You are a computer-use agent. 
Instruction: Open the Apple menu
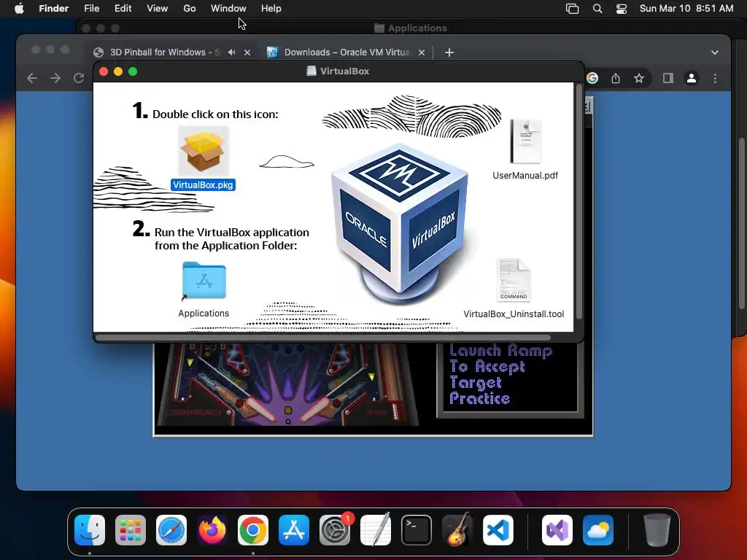pyautogui.click(x=19, y=9)
